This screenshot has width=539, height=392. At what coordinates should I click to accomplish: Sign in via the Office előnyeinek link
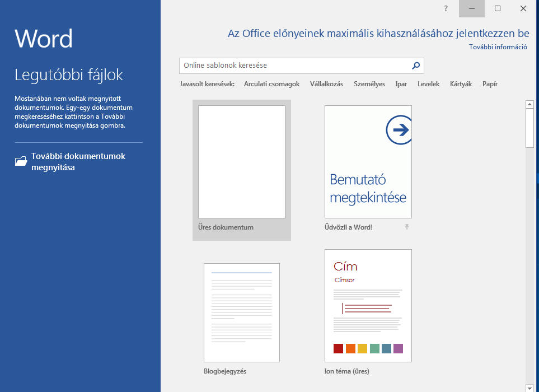tap(378, 34)
